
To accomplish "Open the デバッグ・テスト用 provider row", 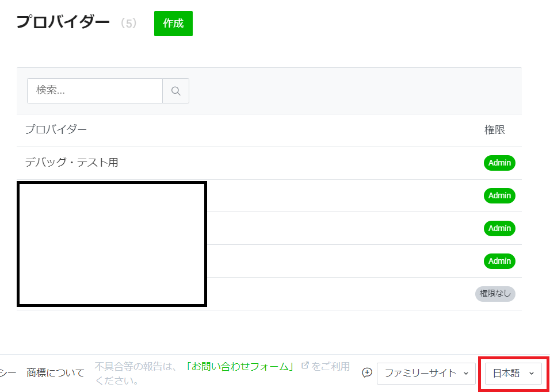I will pos(269,163).
